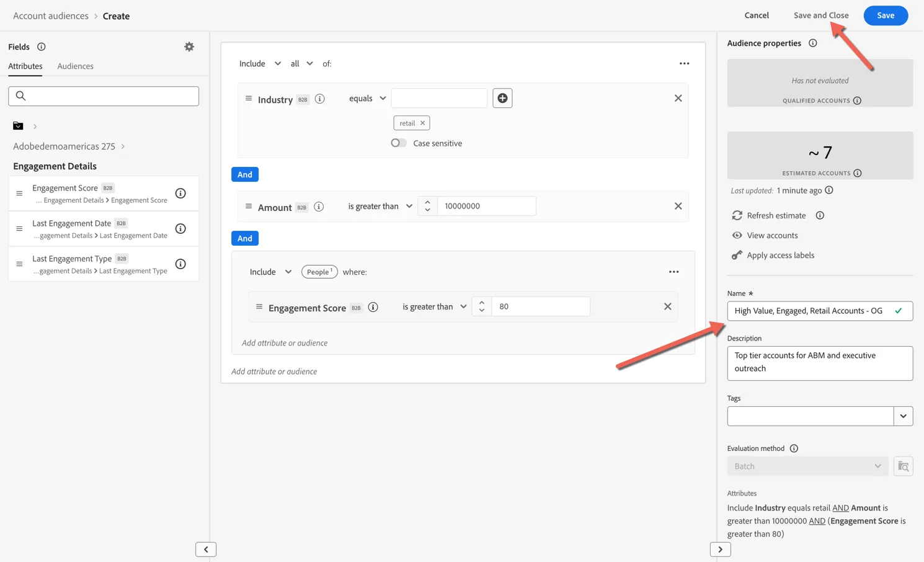Click Save and Close
This screenshot has height=562, width=924.
point(821,15)
